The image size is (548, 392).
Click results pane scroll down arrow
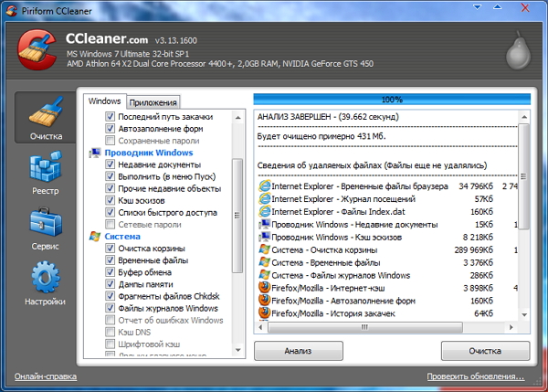coord(524,314)
